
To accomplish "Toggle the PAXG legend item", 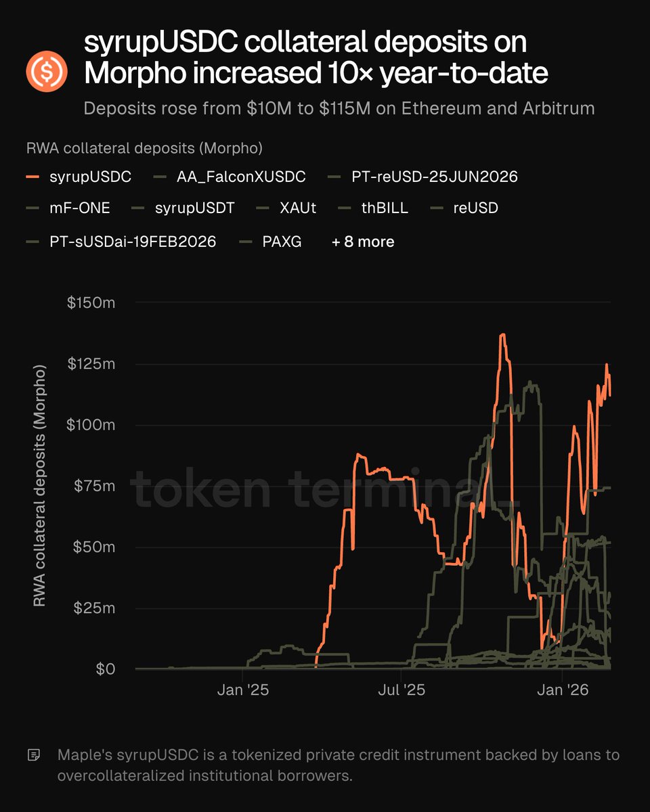I will pos(282,242).
